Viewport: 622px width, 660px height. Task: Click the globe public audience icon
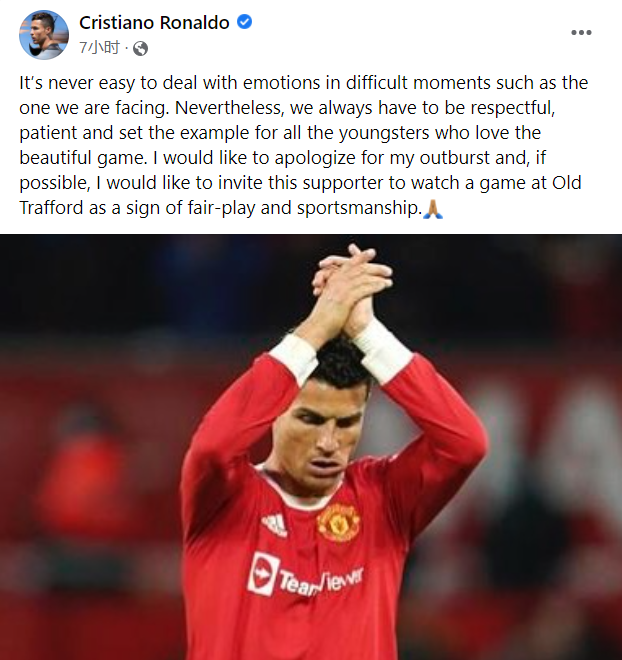click(141, 49)
